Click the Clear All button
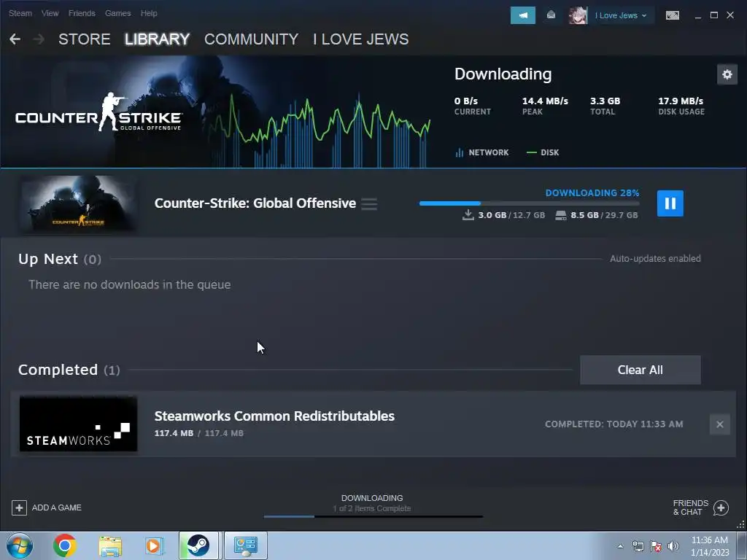Screen dimensions: 747x560 (x=640, y=370)
